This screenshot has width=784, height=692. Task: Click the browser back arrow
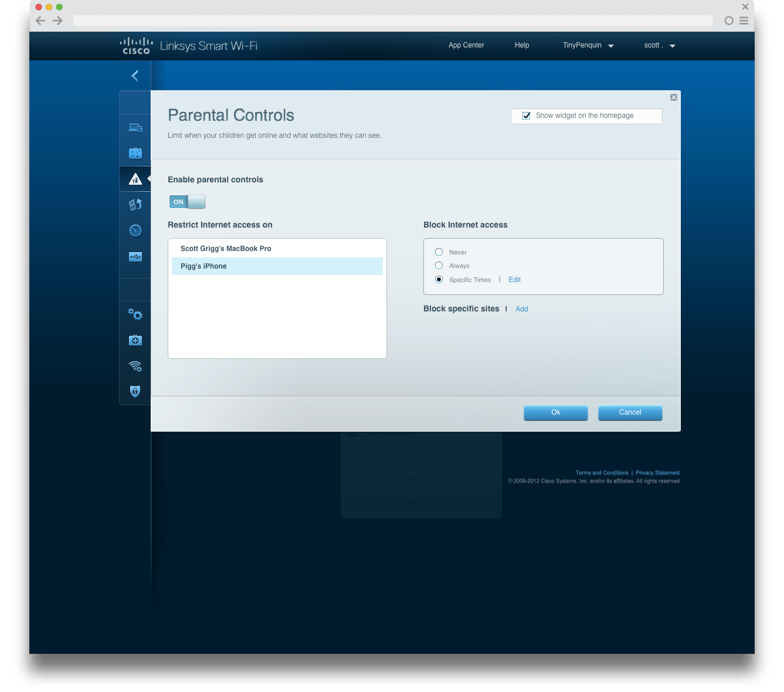tap(40, 21)
